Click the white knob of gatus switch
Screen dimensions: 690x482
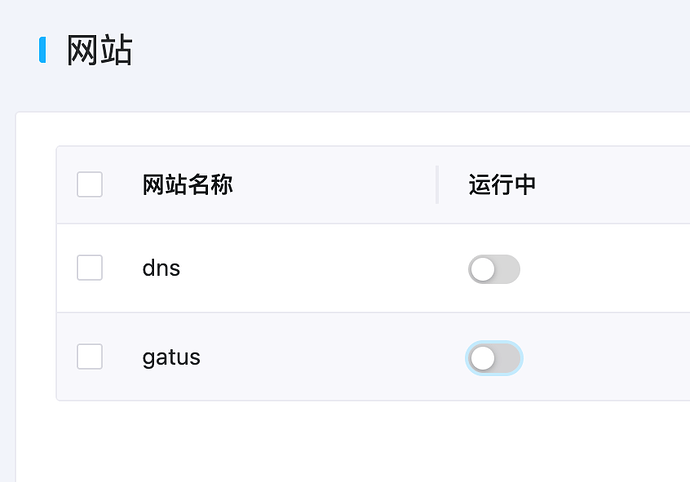483,358
